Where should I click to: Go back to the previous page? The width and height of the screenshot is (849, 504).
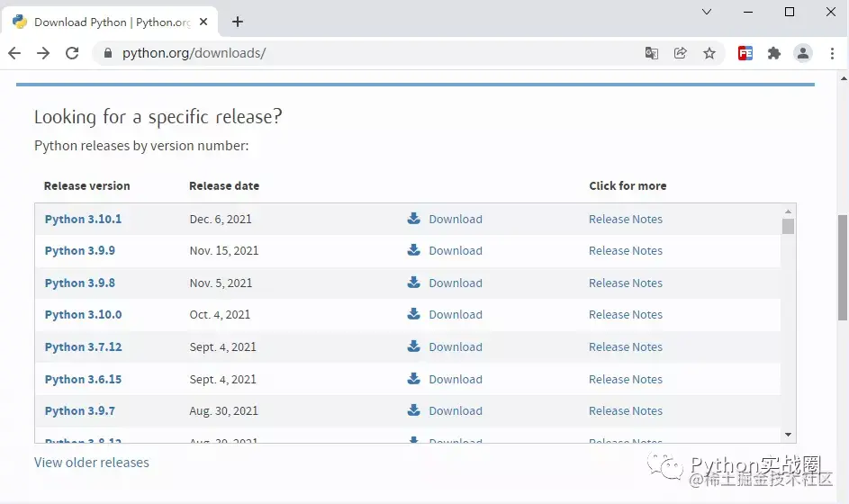[x=14, y=53]
